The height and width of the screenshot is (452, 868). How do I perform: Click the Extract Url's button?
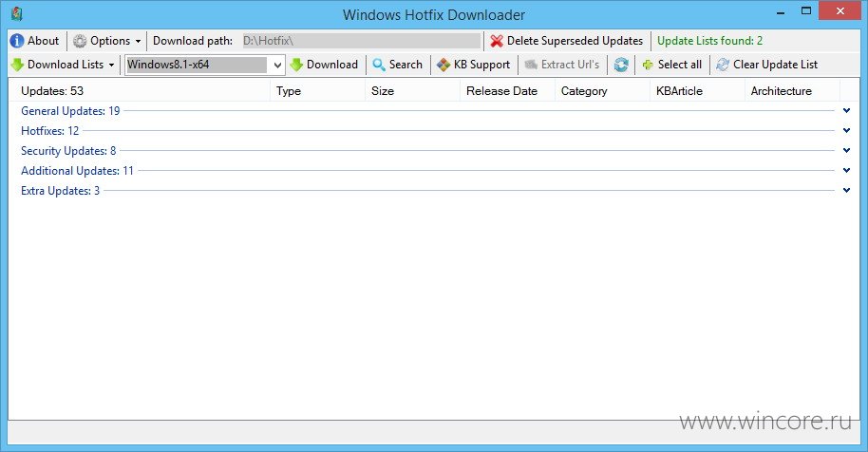(x=562, y=65)
